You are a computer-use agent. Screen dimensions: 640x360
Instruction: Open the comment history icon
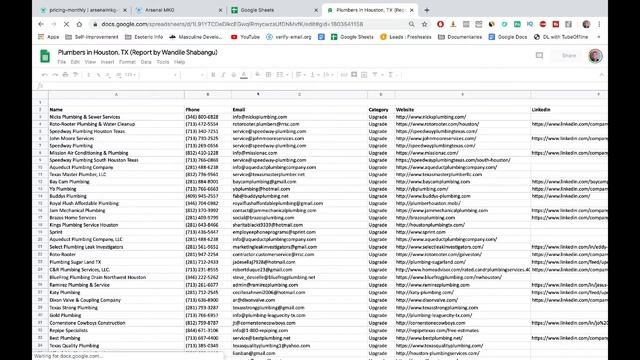pos(539,56)
